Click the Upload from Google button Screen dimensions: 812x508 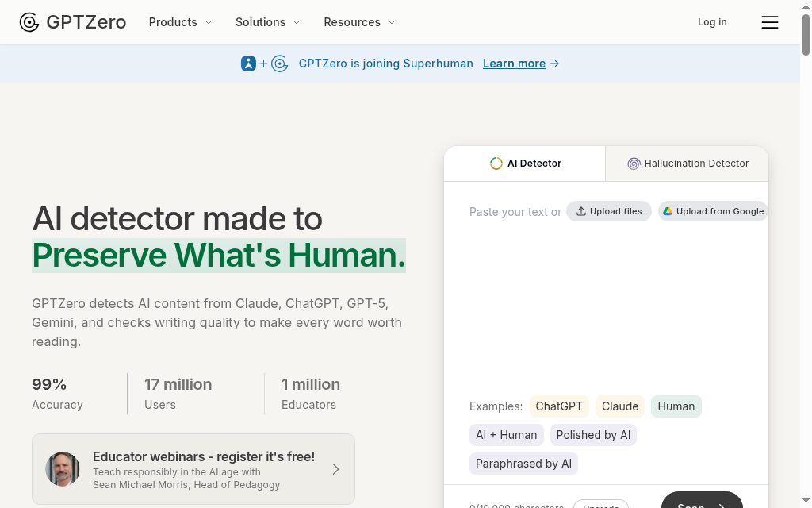click(713, 211)
